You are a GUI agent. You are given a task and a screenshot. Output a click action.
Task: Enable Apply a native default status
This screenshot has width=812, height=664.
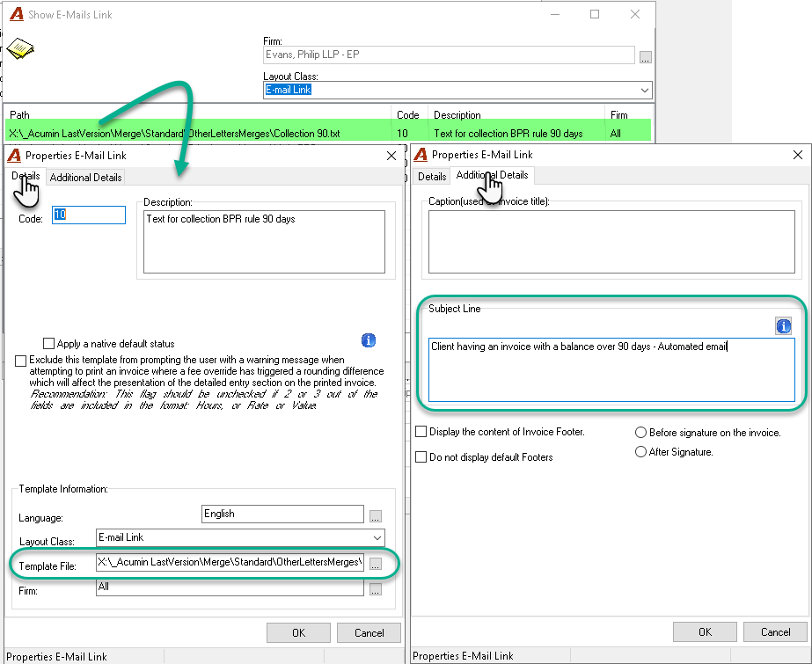coord(48,344)
